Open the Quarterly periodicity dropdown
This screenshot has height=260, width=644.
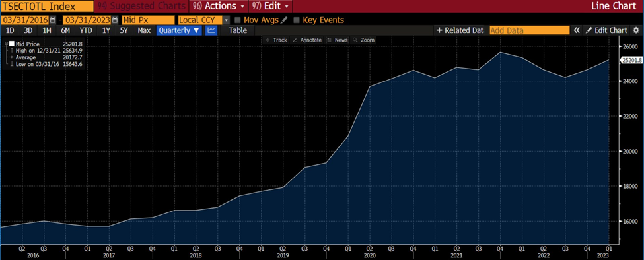[179, 30]
